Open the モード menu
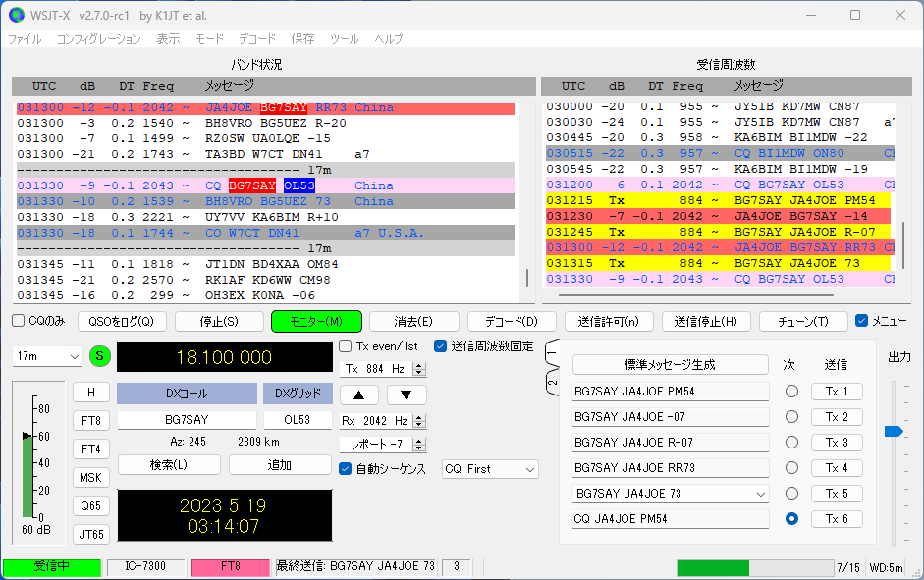This screenshot has height=580, width=924. click(210, 39)
